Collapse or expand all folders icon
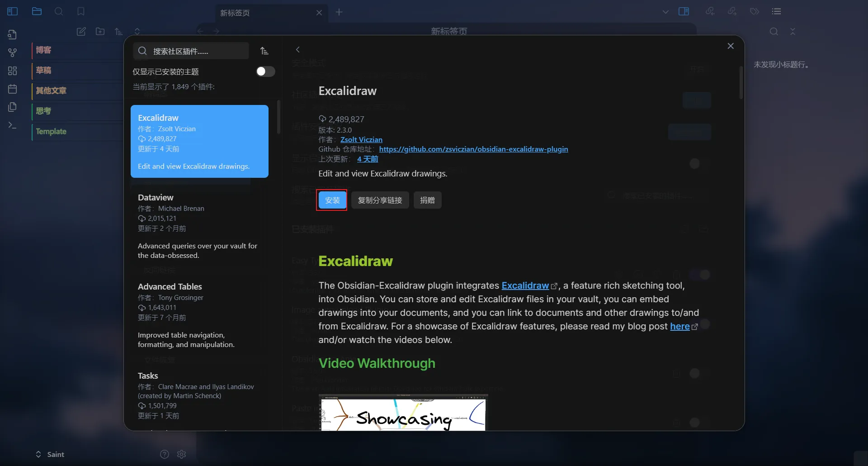The width and height of the screenshot is (868, 466). (137, 31)
